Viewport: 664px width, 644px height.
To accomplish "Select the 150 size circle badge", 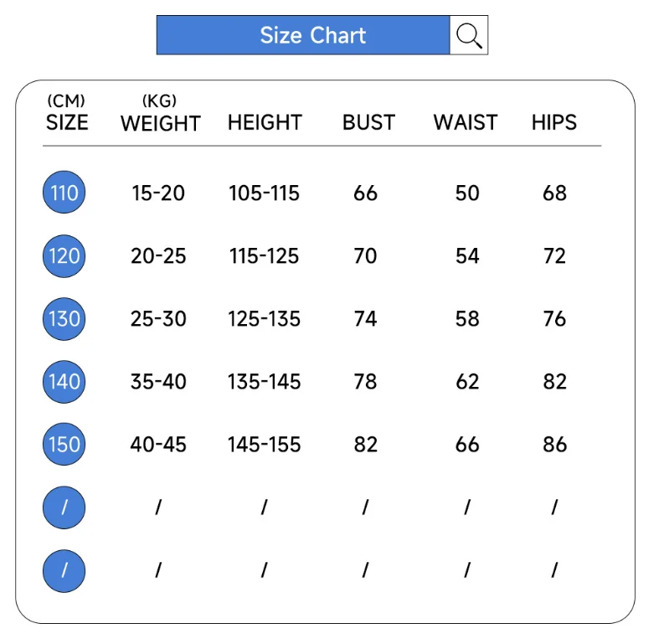I will coord(64,444).
